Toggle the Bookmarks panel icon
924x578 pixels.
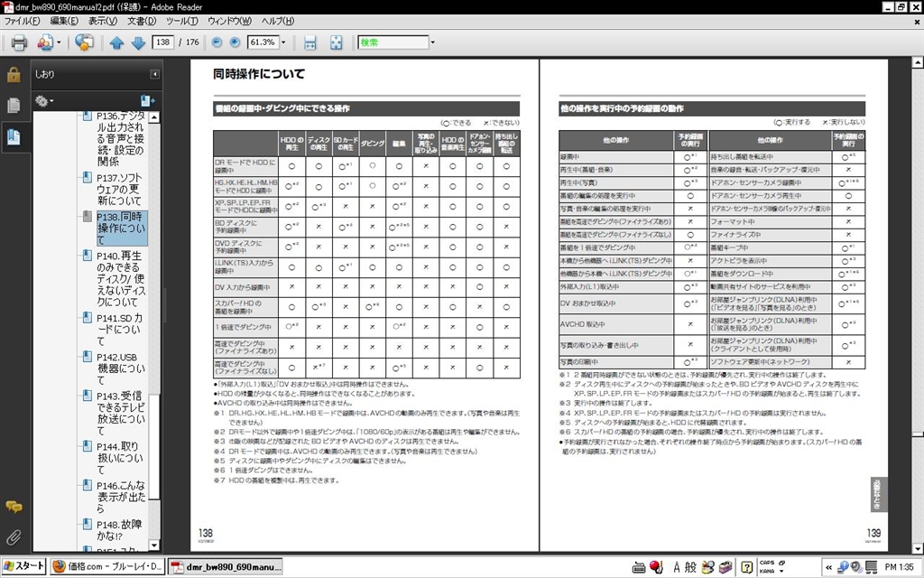pos(14,137)
